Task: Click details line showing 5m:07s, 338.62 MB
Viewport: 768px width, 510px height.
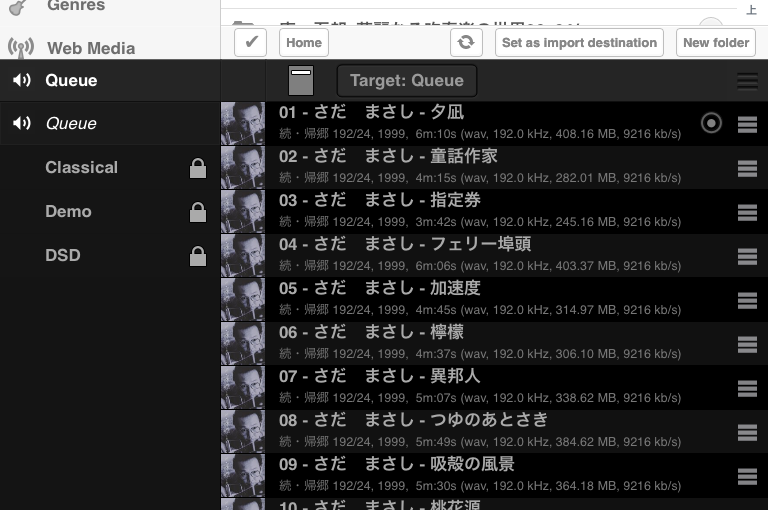Action: (x=480, y=398)
